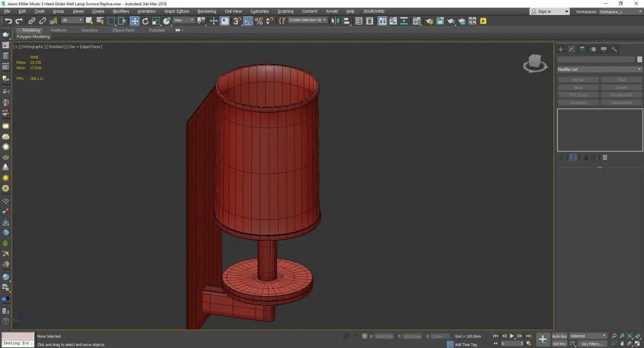Click the Select by Name icon
Image resolution: width=644 pixels, height=348 pixels.
(100, 21)
